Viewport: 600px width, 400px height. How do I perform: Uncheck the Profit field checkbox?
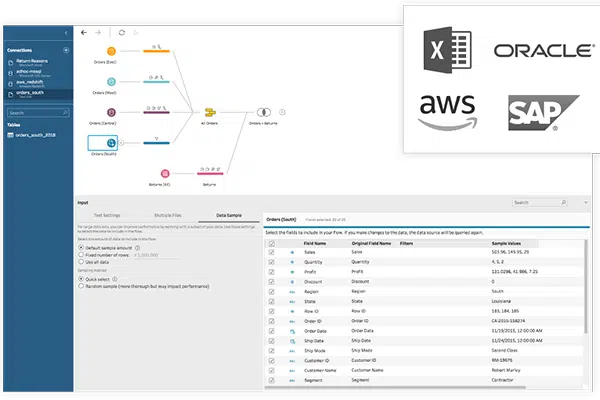click(x=272, y=272)
